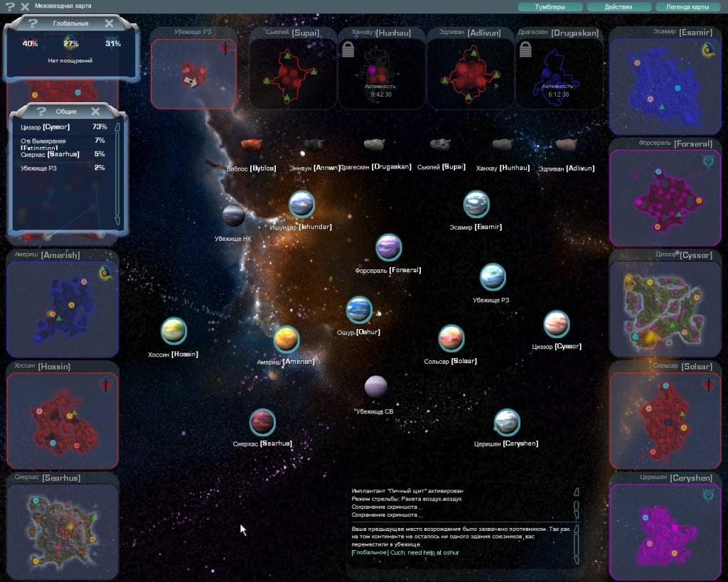Close the Глобальные panel
Viewport: 728px width, 582px height.
pyautogui.click(x=109, y=23)
